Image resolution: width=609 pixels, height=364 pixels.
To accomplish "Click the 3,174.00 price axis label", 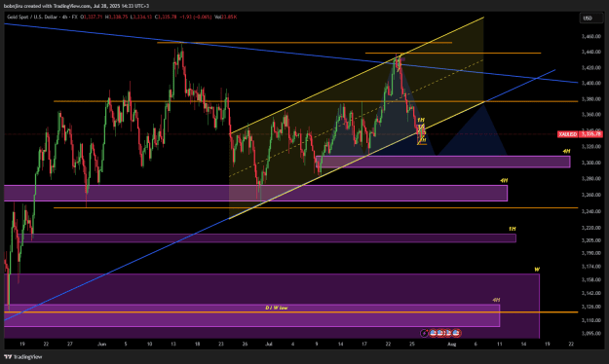I will [591, 267].
